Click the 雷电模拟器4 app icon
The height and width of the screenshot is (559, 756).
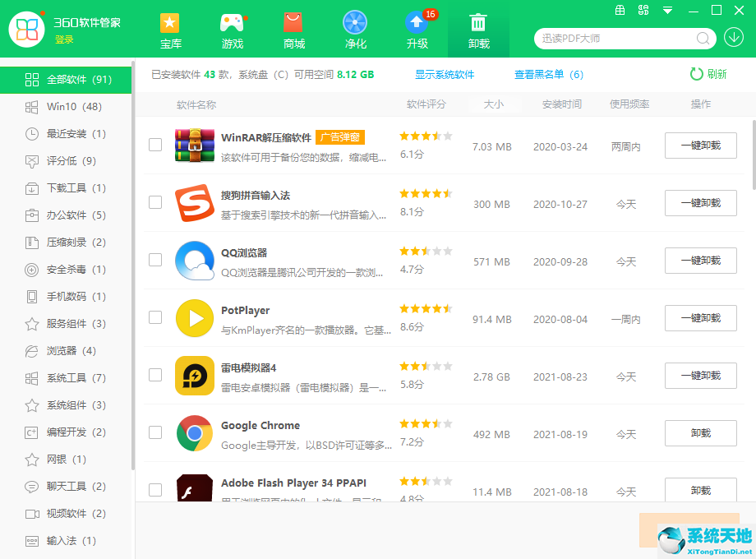[x=195, y=376]
